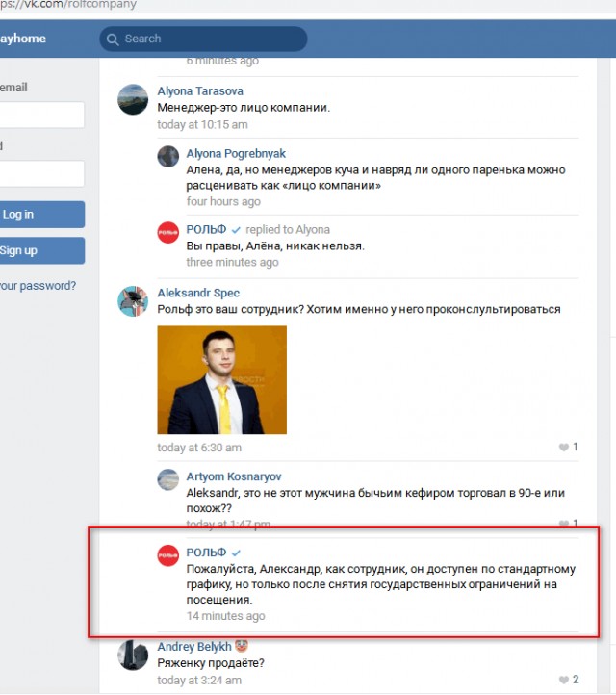This screenshot has width=616, height=695.
Task: Click text 'Вы правы, Алёна, никак нельзя.'
Action: pyautogui.click(x=275, y=246)
